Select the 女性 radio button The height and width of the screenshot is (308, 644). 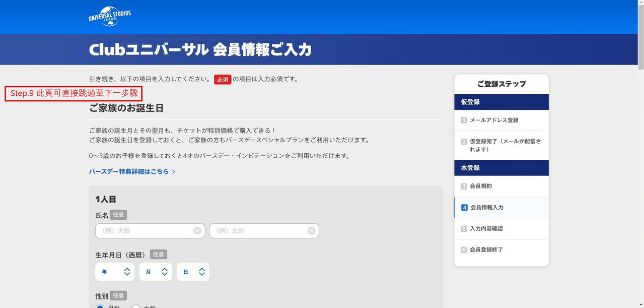[x=136, y=306]
